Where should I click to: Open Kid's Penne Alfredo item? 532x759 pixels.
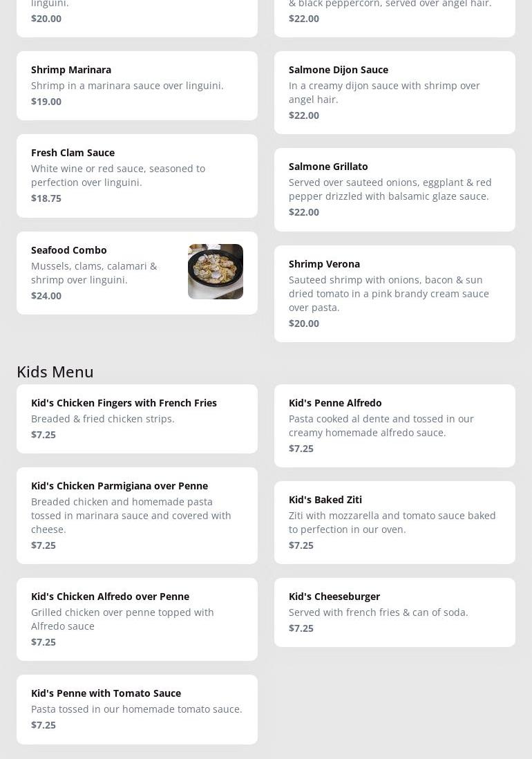395,425
